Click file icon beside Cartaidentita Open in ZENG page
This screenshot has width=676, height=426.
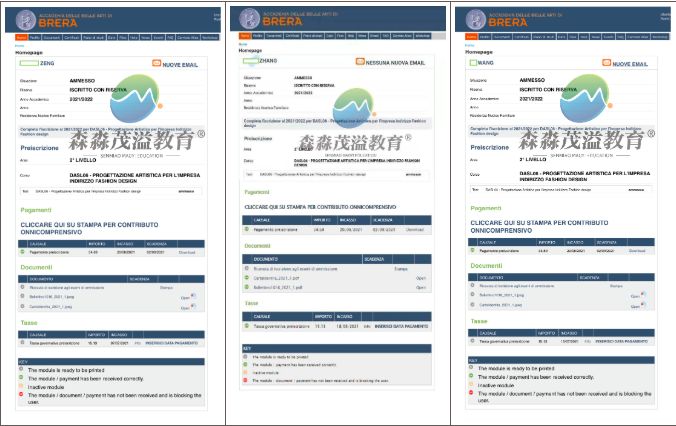pos(193,306)
